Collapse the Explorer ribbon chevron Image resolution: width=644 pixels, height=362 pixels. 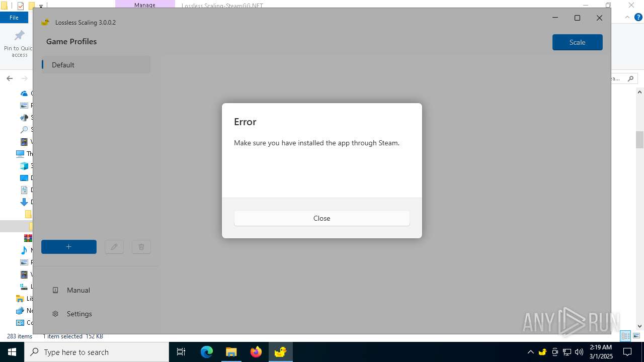[x=627, y=17]
